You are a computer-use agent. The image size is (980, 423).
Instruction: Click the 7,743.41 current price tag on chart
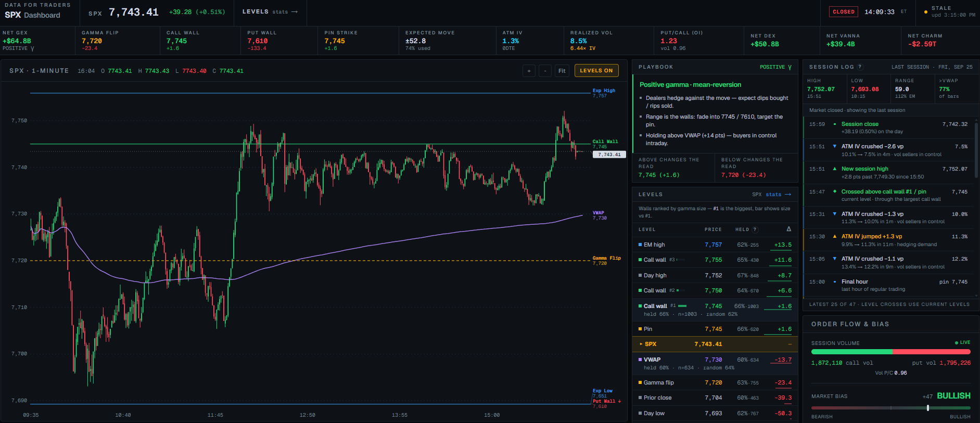coord(609,155)
